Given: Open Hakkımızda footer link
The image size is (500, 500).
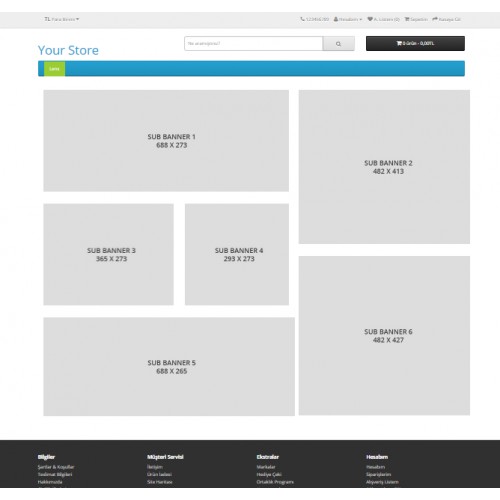Looking at the screenshot, I should tap(50, 482).
